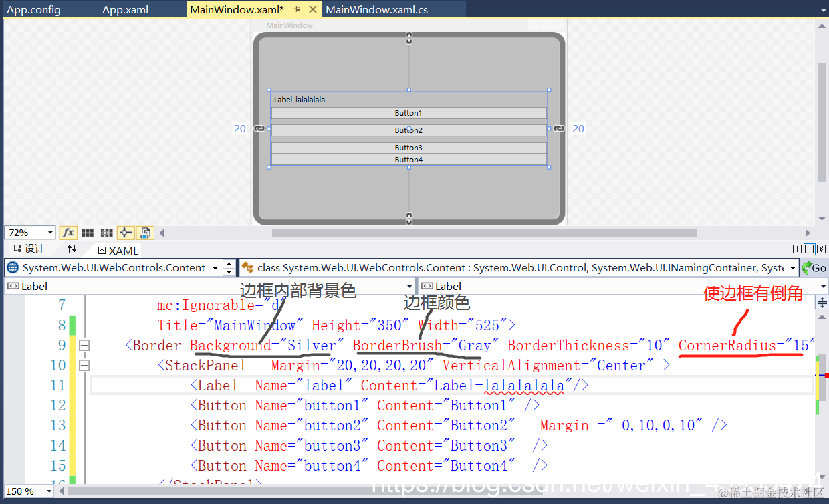This screenshot has width=829, height=504.
Task: Click designer scroll-right arrow
Action: pos(808,233)
